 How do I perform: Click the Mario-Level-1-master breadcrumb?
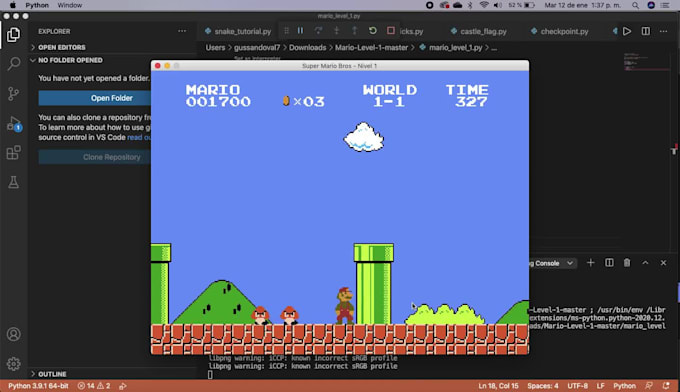pyautogui.click(x=371, y=48)
